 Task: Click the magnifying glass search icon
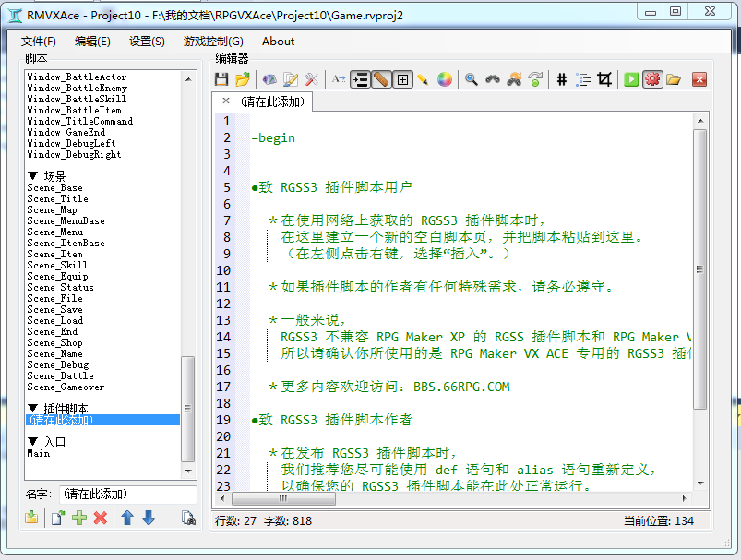[x=472, y=79]
